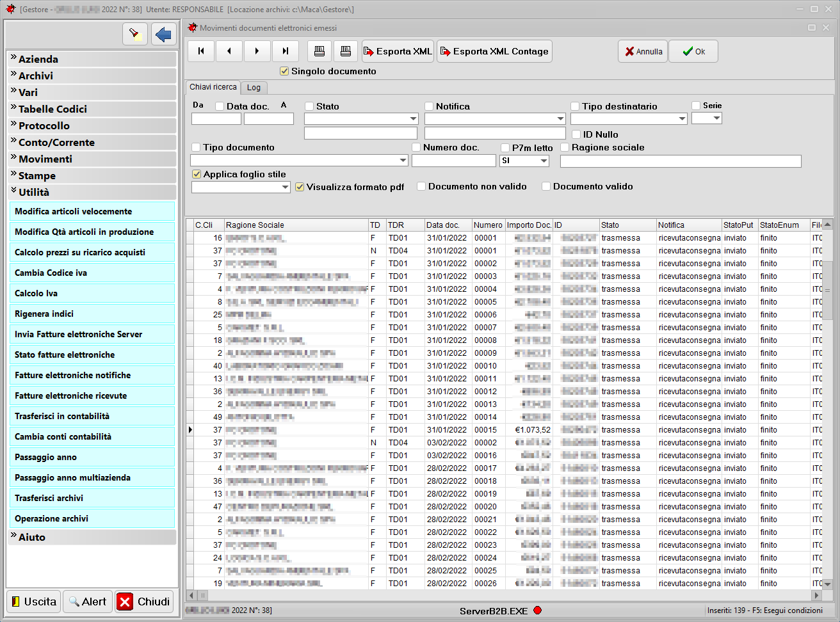Click the Ragione sociale text field
The height and width of the screenshot is (622, 840).
click(x=680, y=161)
